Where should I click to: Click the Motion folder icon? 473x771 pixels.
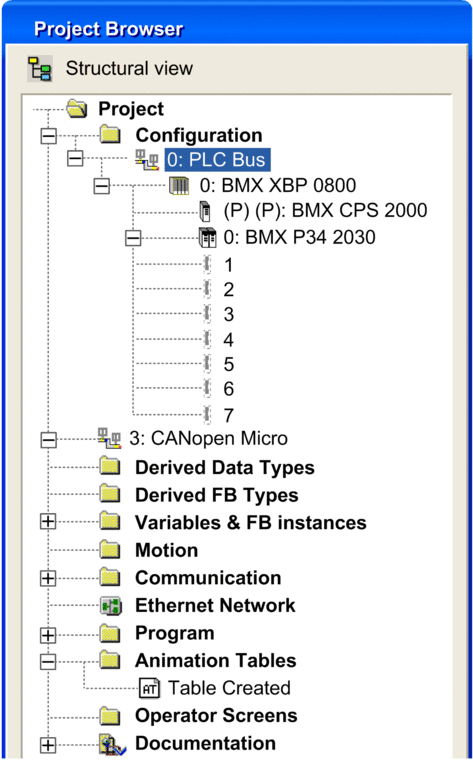point(110,549)
